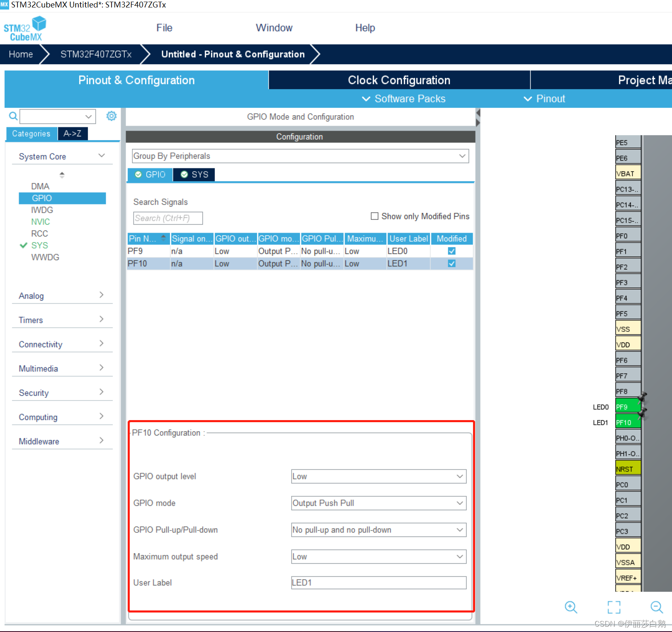Click the Search Signals input field
This screenshot has height=632, width=672.
pos(168,218)
